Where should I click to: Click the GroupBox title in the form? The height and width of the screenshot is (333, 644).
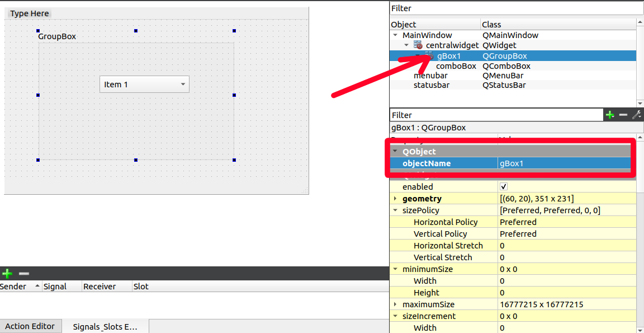57,36
